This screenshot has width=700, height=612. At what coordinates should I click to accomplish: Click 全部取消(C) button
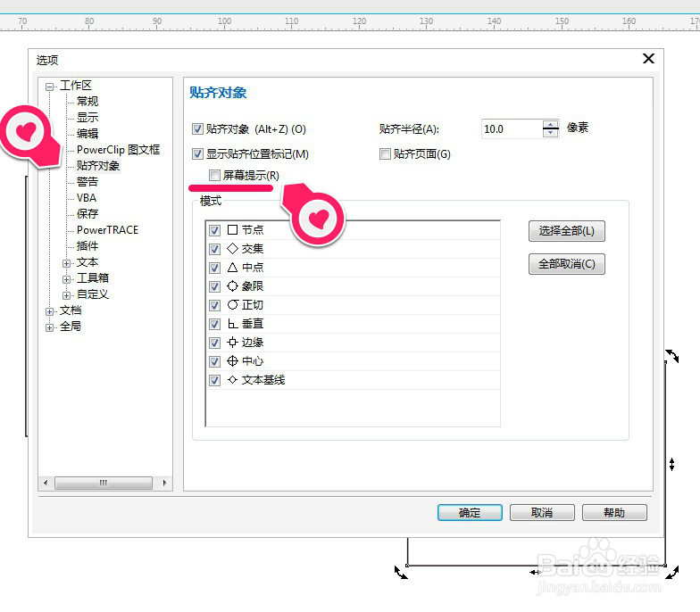click(566, 264)
